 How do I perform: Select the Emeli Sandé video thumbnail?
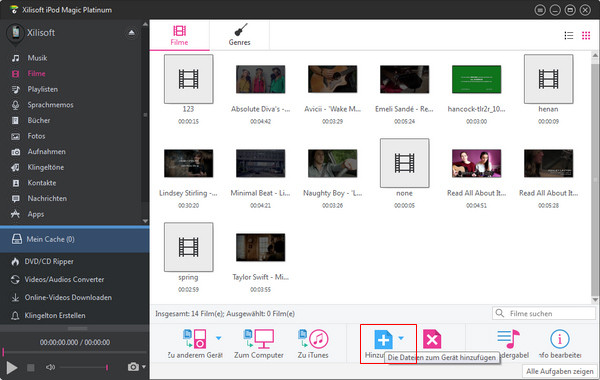404,79
